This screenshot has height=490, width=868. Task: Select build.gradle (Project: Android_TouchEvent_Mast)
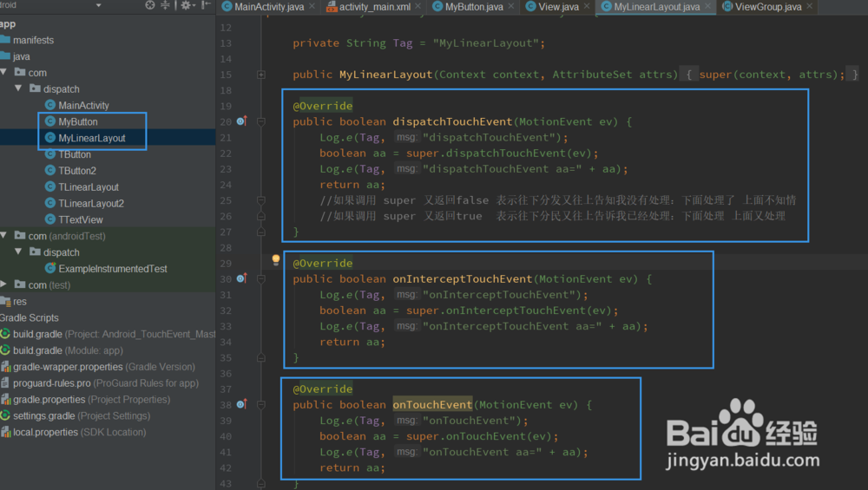[x=114, y=334]
